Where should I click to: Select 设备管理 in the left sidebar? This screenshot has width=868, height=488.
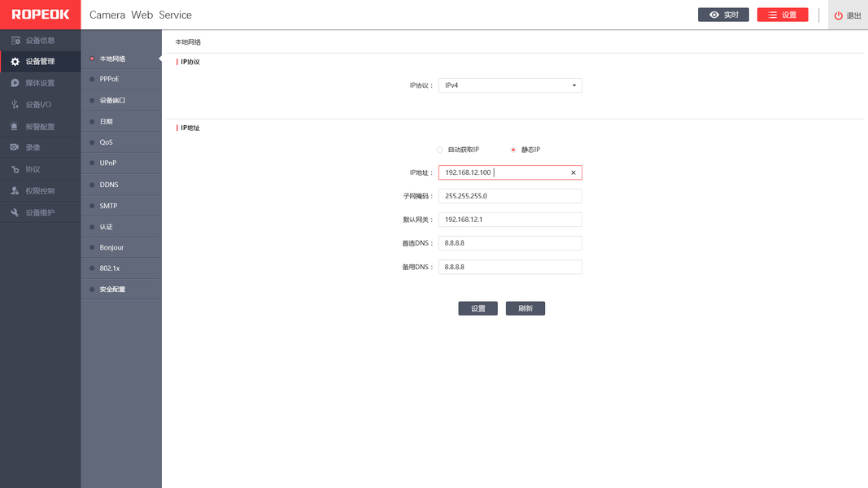tap(41, 62)
